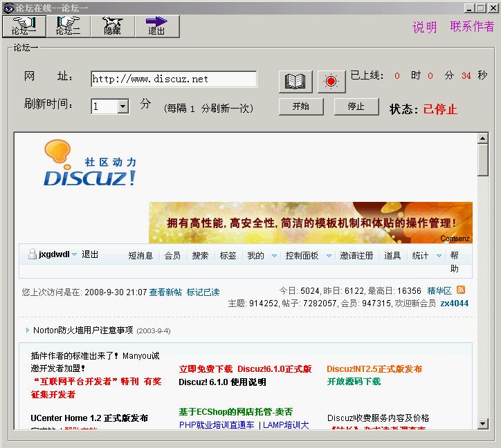Click the orange promotional banner image
This screenshot has width=501, height=448.
(x=311, y=223)
